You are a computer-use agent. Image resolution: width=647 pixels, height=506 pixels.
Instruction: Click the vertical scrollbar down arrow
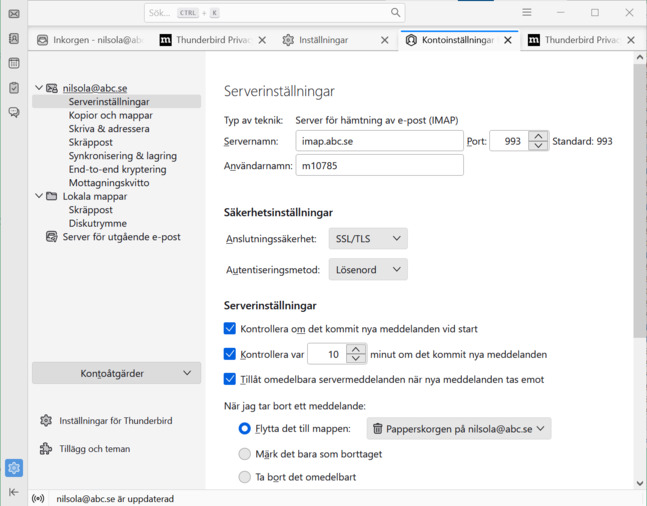[640, 483]
